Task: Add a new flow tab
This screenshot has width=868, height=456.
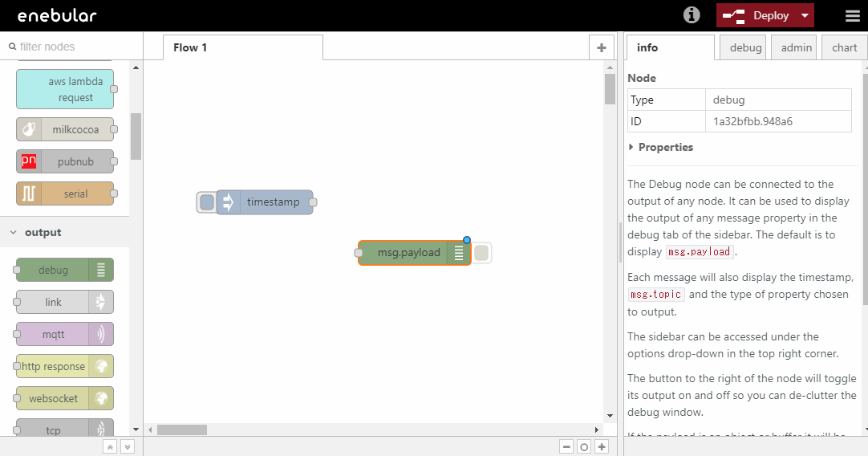Action: (x=601, y=47)
